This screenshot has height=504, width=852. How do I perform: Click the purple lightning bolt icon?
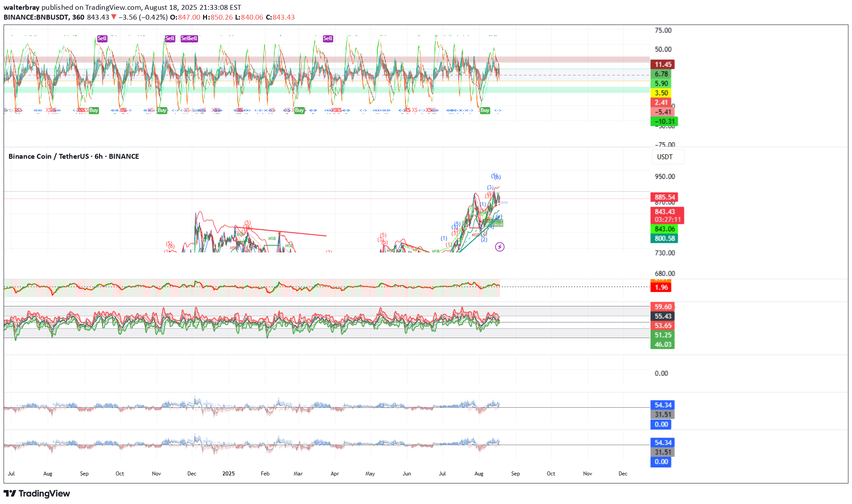[x=500, y=247]
